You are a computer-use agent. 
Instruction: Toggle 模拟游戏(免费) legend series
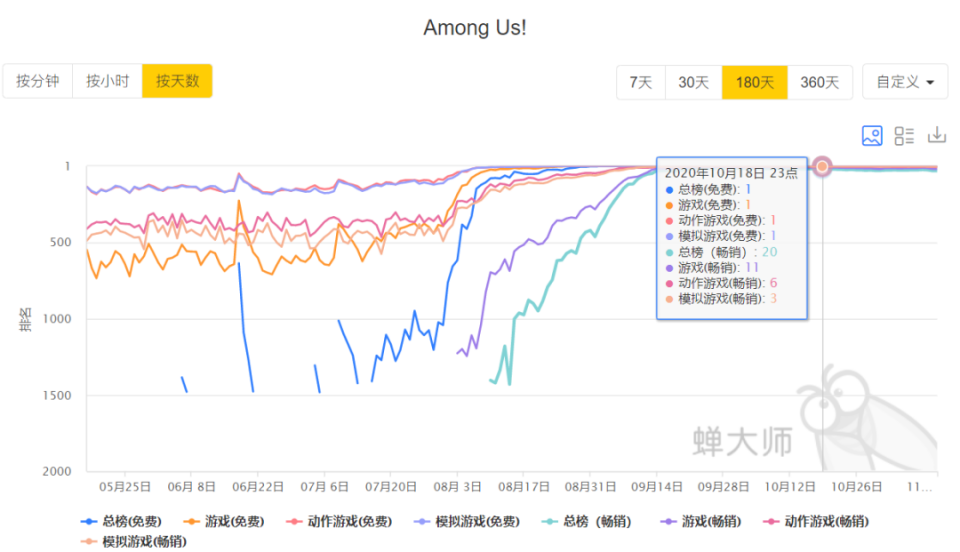[467, 521]
